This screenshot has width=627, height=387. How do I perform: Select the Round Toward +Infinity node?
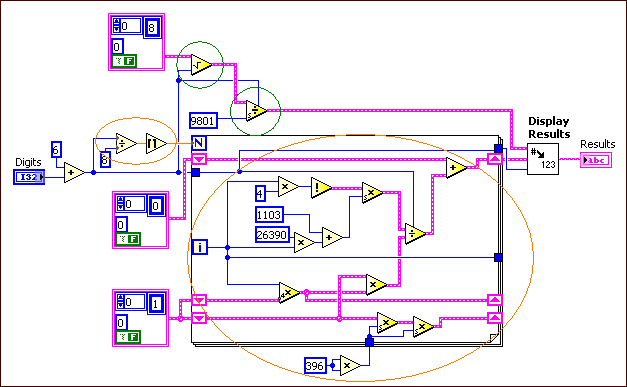156,144
